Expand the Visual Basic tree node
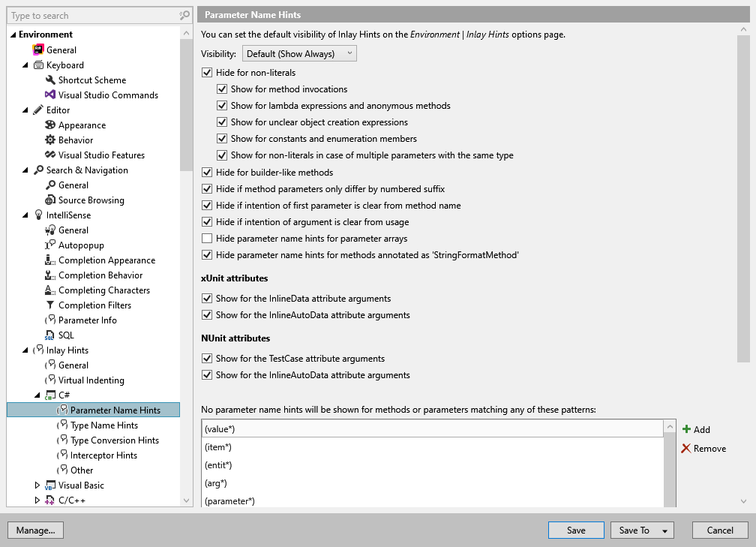 click(x=37, y=485)
